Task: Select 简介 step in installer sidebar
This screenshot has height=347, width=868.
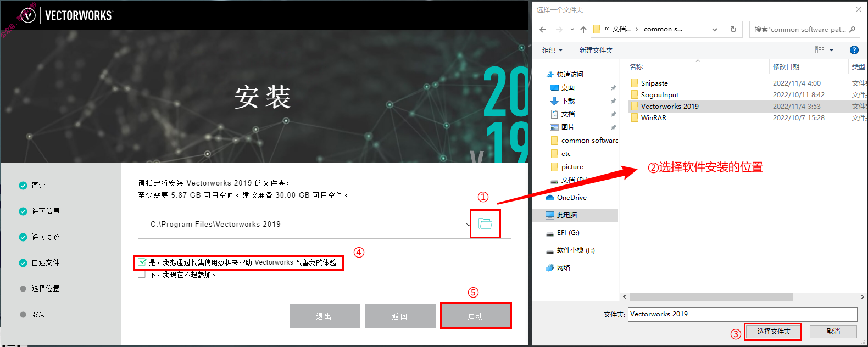Action: [32, 186]
